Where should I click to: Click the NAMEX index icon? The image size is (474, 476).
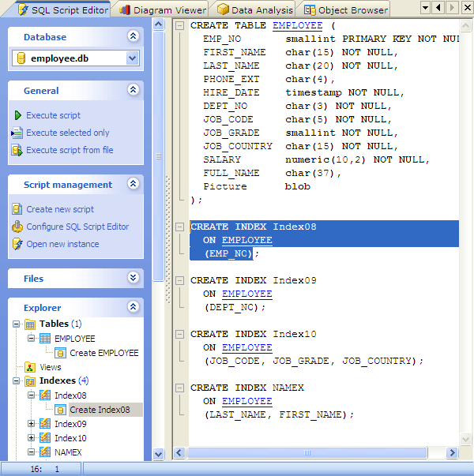pos(45,452)
